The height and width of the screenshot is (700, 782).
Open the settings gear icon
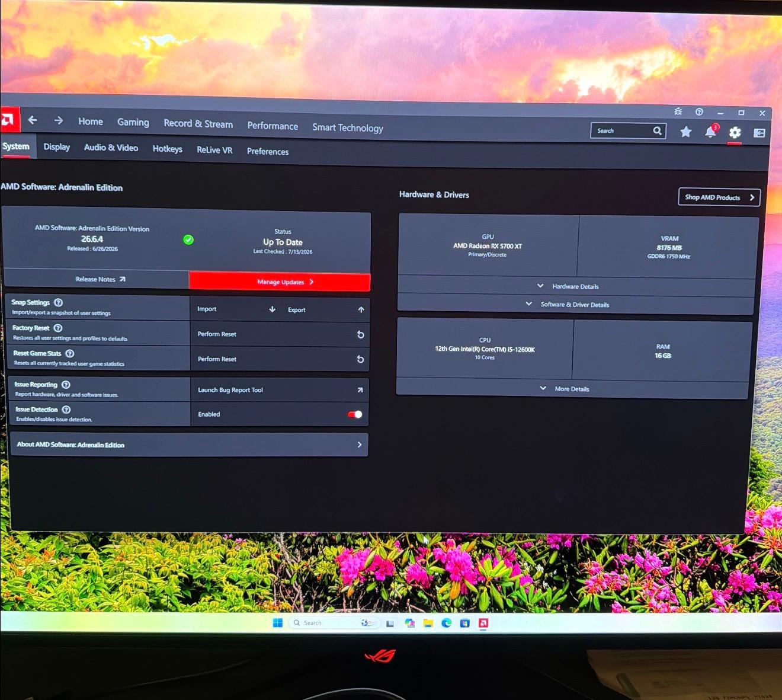tap(735, 133)
